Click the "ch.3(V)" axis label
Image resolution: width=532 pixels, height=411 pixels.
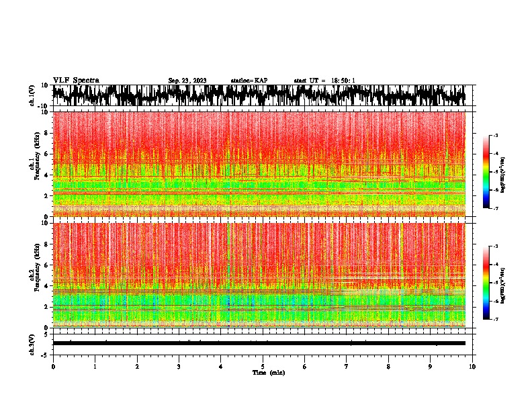(32, 345)
